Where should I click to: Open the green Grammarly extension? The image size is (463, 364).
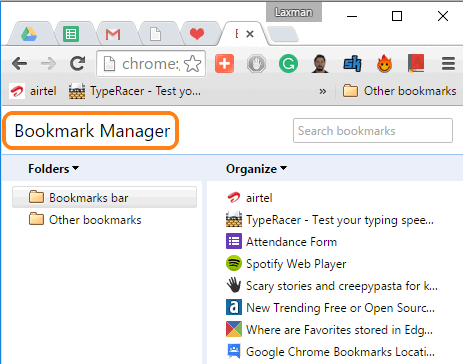pyautogui.click(x=288, y=64)
